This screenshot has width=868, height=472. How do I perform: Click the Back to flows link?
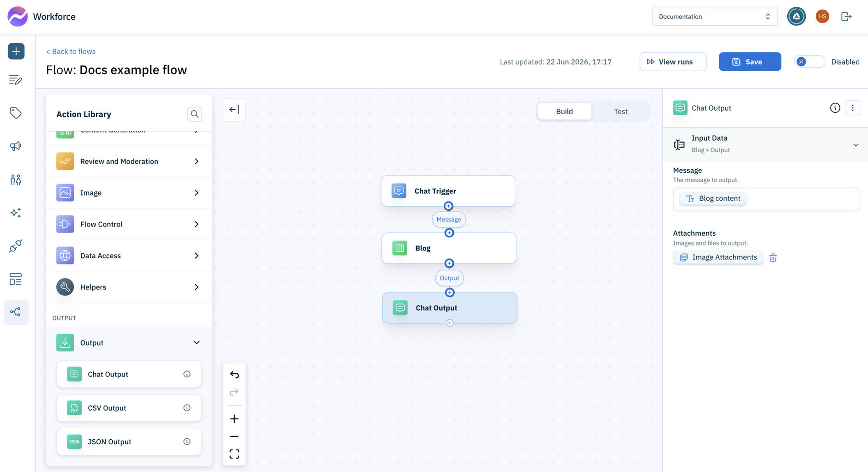tap(71, 52)
